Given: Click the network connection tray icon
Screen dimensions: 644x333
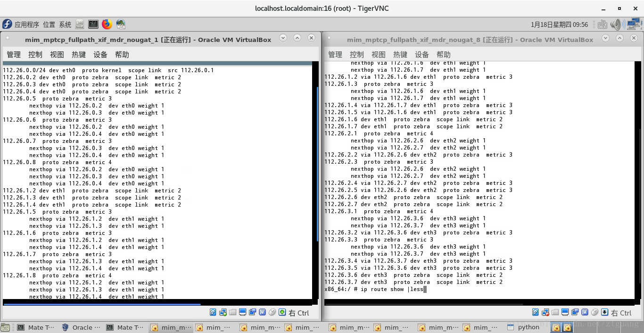Looking at the screenshot, I should tap(634, 24).
